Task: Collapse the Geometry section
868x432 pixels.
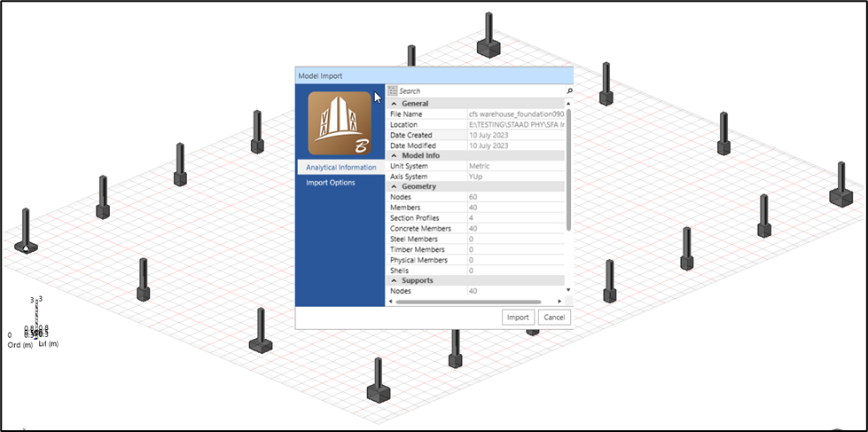Action: coord(395,186)
